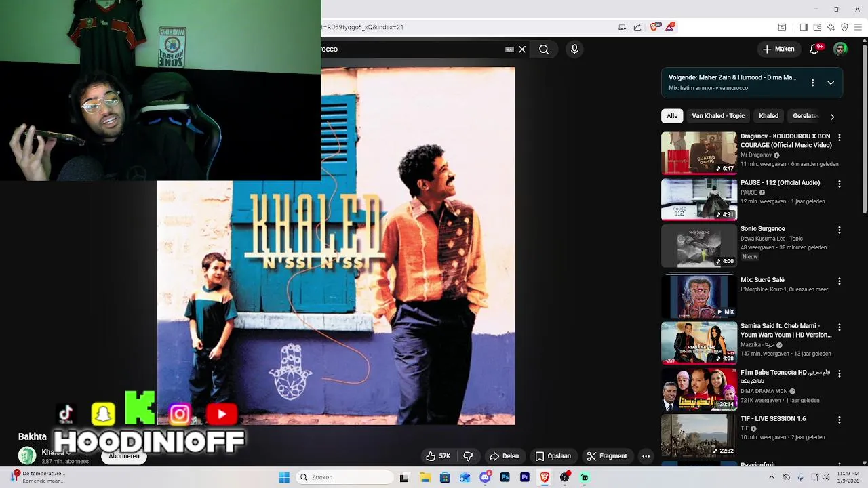Click the share page icon in address bar
Viewport: 868px width, 488px height.
[637, 27]
